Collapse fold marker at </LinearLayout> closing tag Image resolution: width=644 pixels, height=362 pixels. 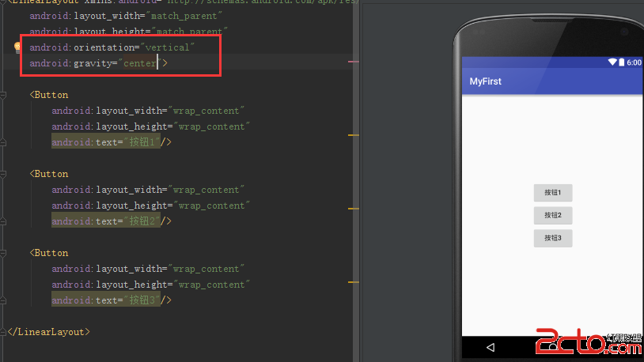coord(3,332)
